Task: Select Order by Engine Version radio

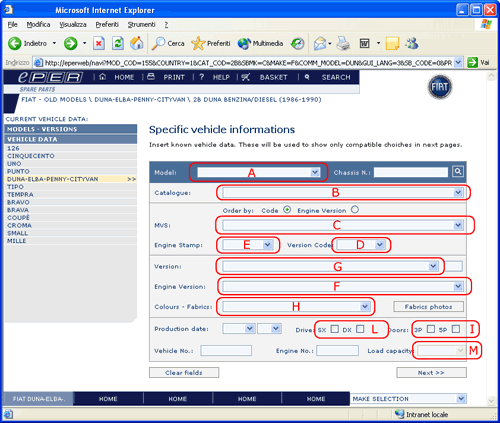Action: coord(355,210)
